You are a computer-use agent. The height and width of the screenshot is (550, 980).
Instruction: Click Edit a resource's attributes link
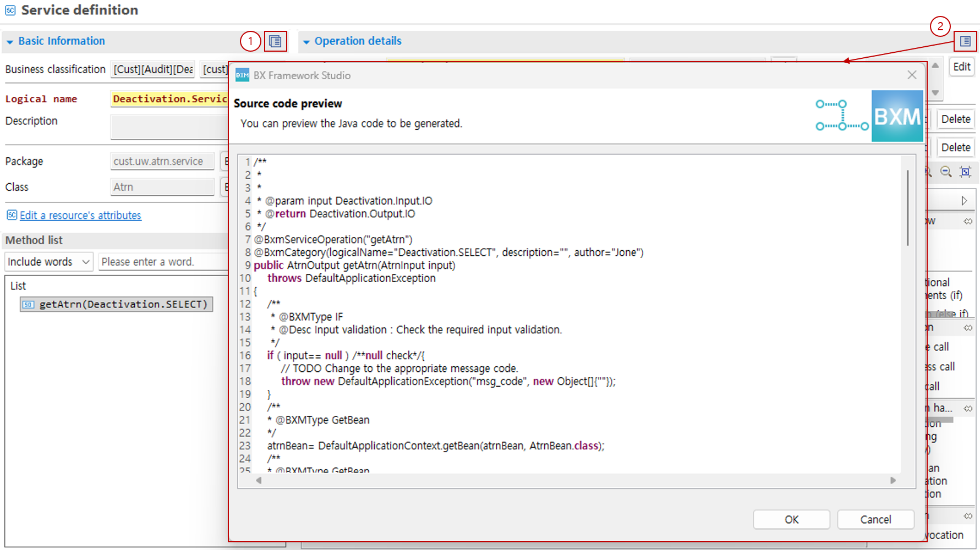click(x=80, y=216)
